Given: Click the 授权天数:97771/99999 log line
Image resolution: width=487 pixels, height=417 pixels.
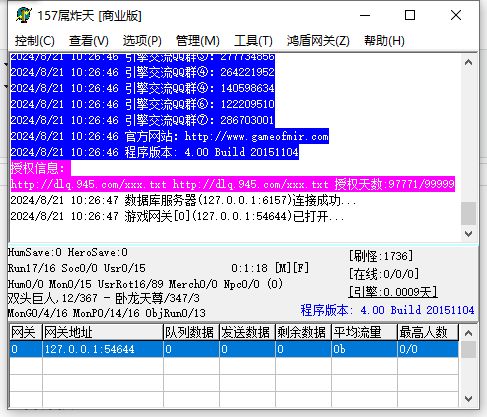Looking at the screenshot, I should coord(233,184).
